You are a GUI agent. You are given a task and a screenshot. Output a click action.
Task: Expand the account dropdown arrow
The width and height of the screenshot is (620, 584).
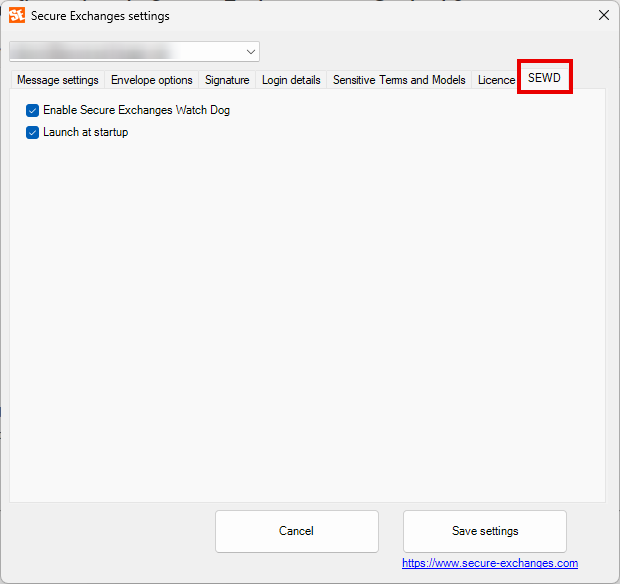[x=251, y=52]
